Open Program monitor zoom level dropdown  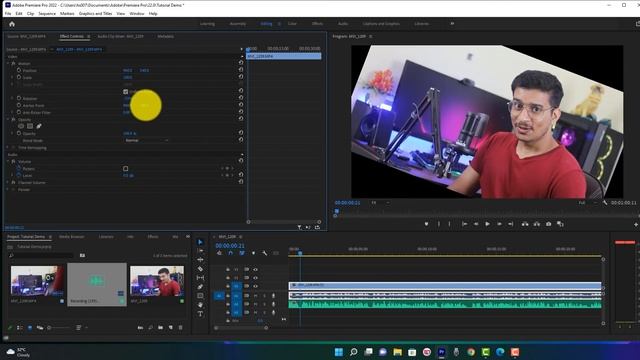pos(380,202)
